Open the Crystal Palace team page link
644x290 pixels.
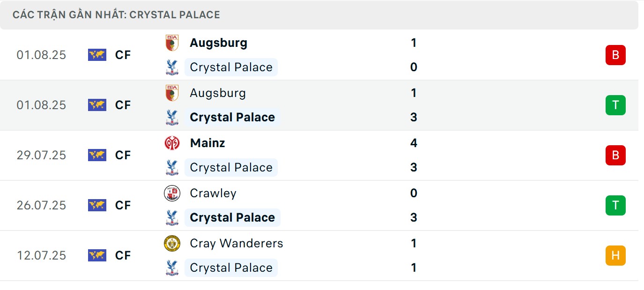[x=231, y=67]
